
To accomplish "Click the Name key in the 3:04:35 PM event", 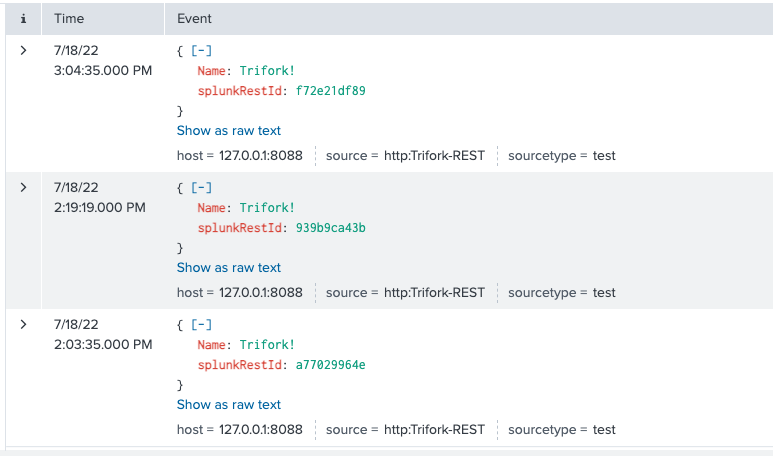I will tap(211, 70).
